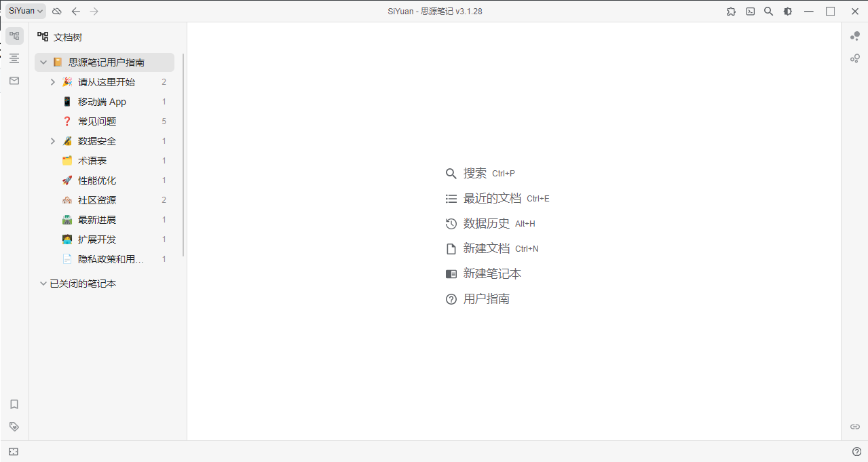Image resolution: width=868 pixels, height=462 pixels.
Task: Open the bookmark panel icon
Action: 14,404
